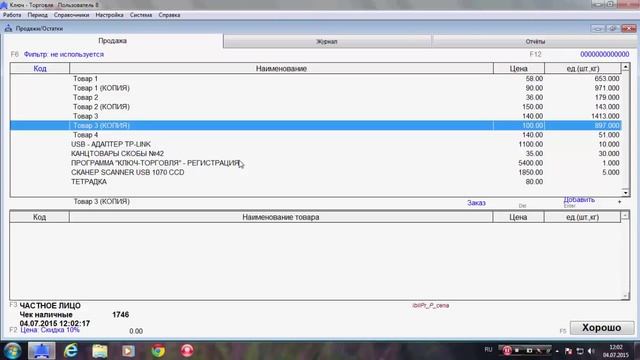Click Action Center flag icon in tray
The height and width of the screenshot is (360, 640).
(568, 351)
